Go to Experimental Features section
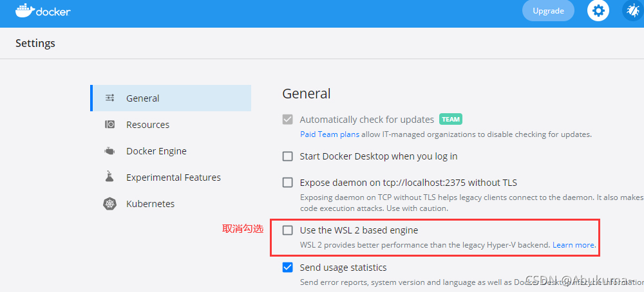 (x=171, y=177)
